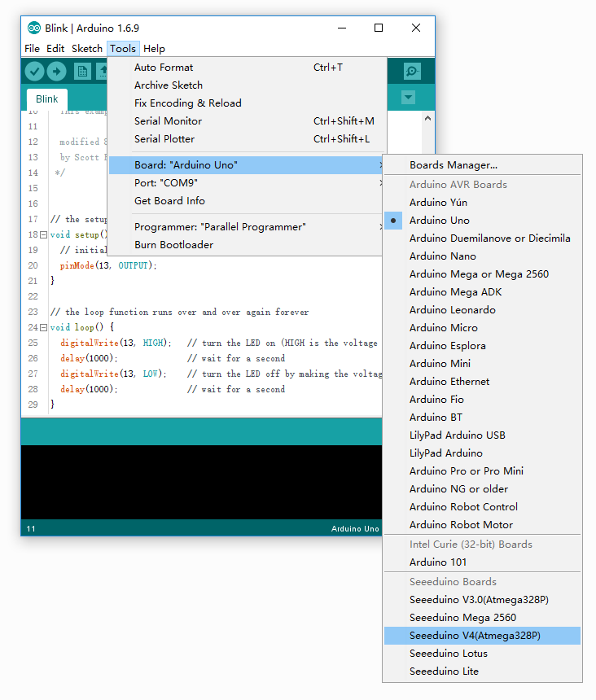This screenshot has width=596, height=700.
Task: Open Boards Manager...
Action: tap(482, 165)
